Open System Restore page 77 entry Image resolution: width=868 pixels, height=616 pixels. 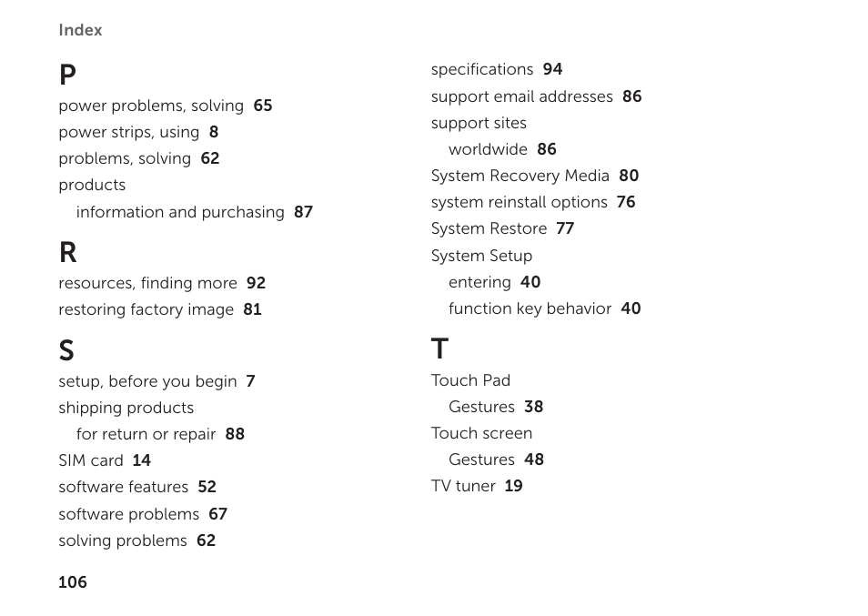(x=502, y=228)
